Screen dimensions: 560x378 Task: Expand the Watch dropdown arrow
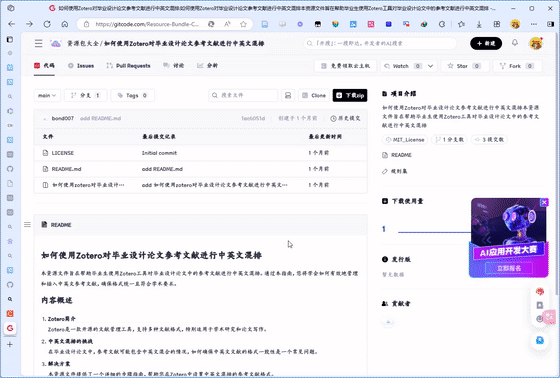point(430,66)
